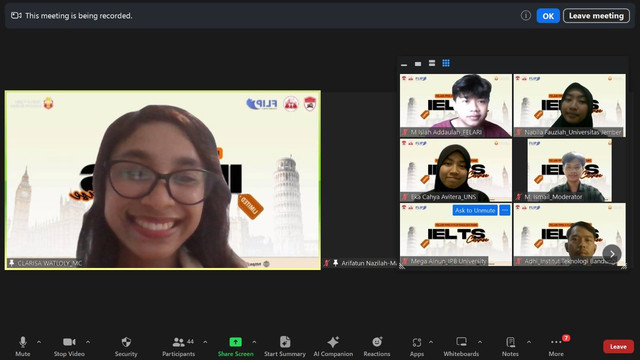
Task: Open three-dot menu on Mega Ainun tile
Action: tap(505, 210)
